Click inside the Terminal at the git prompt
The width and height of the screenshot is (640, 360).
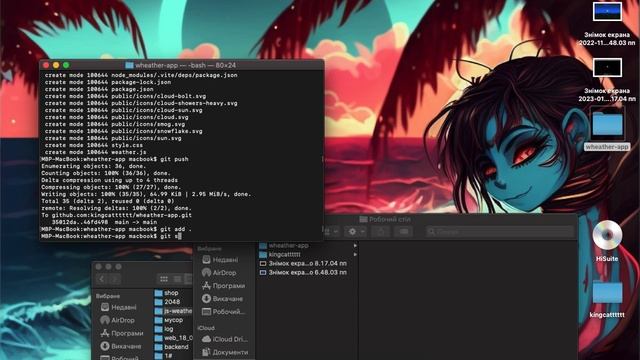click(180, 236)
